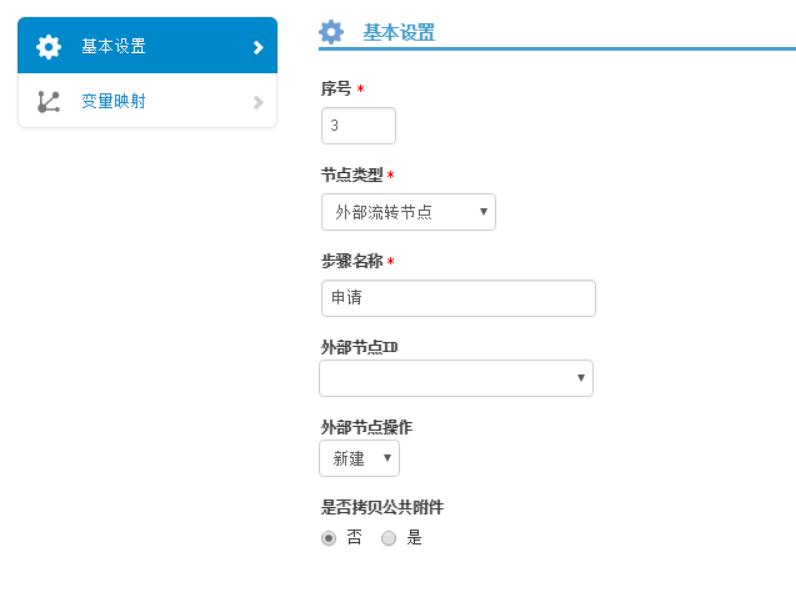Click the 基本设置 header title link

click(397, 34)
